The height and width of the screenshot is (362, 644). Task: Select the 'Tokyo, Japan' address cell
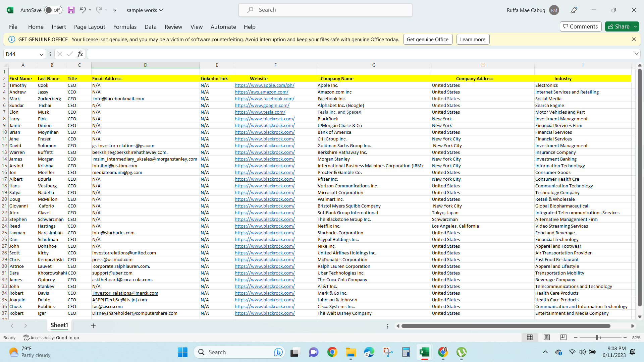point(483,213)
